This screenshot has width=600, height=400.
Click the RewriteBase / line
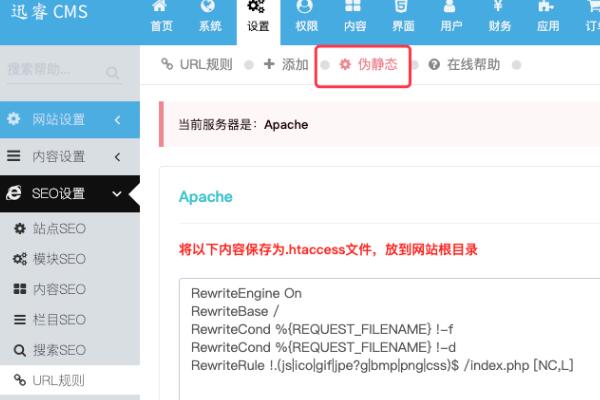tap(235, 311)
